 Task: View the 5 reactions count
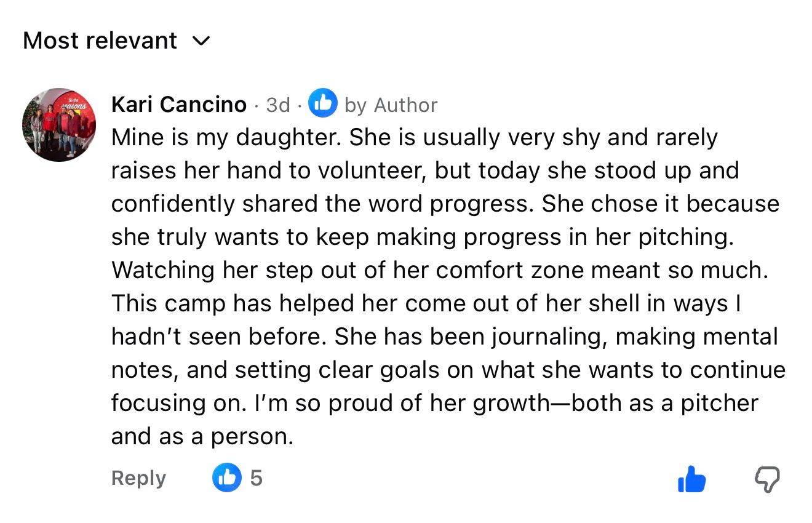(256, 478)
